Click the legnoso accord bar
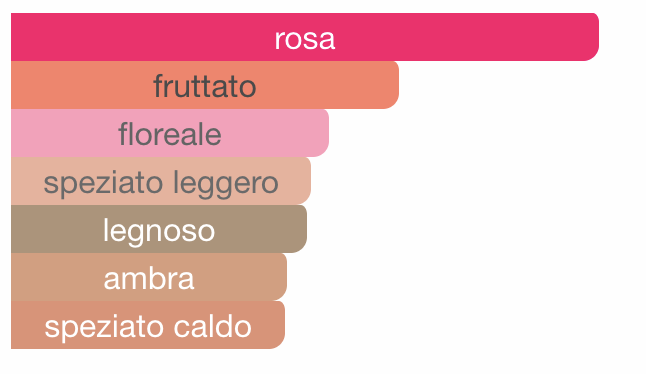The width and height of the screenshot is (646, 374). [x=159, y=229]
